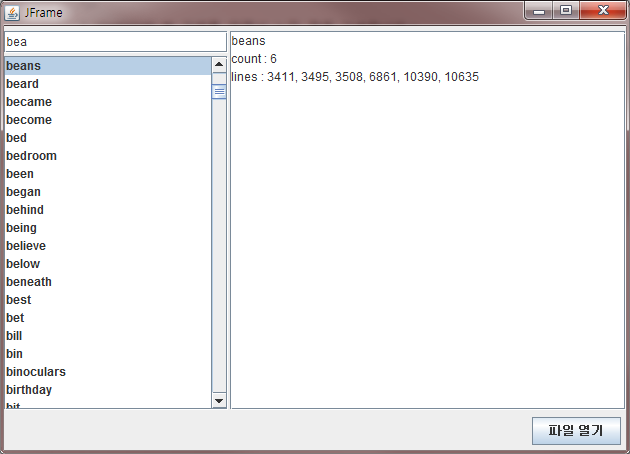Select 'beard' in the word list
This screenshot has height=454, width=630.
[x=108, y=84]
